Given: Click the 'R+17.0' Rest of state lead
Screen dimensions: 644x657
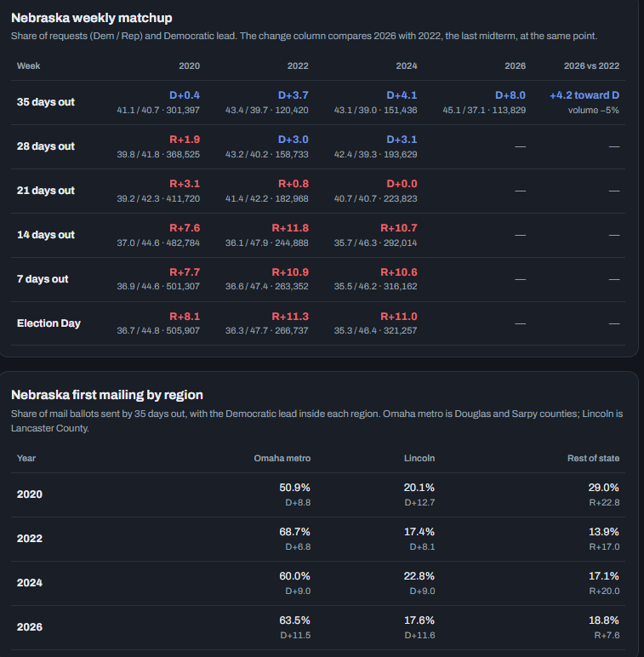Looking at the screenshot, I should tap(604, 547).
